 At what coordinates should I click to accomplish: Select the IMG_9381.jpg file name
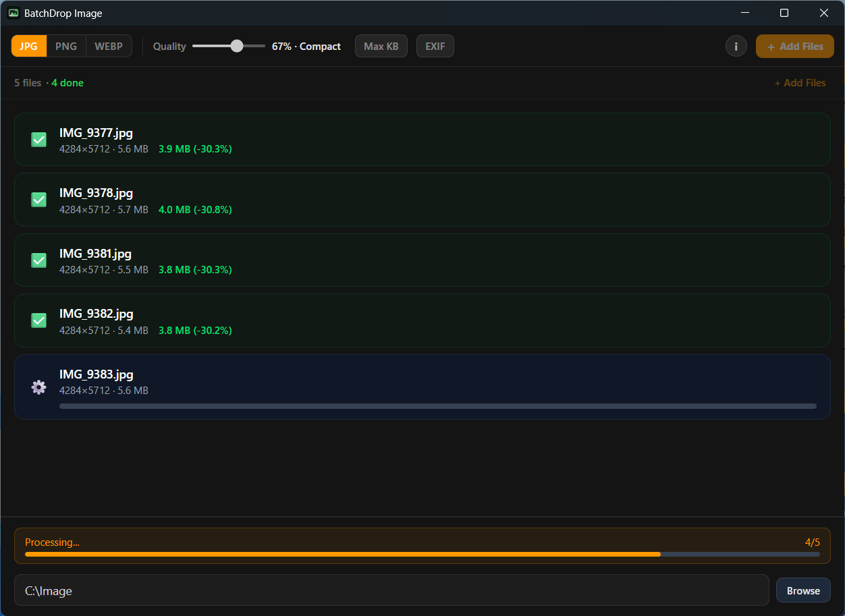point(95,254)
